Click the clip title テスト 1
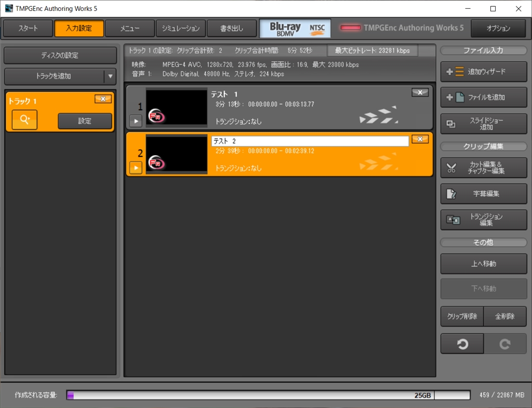Image resolution: width=532 pixels, height=408 pixels. (x=224, y=95)
